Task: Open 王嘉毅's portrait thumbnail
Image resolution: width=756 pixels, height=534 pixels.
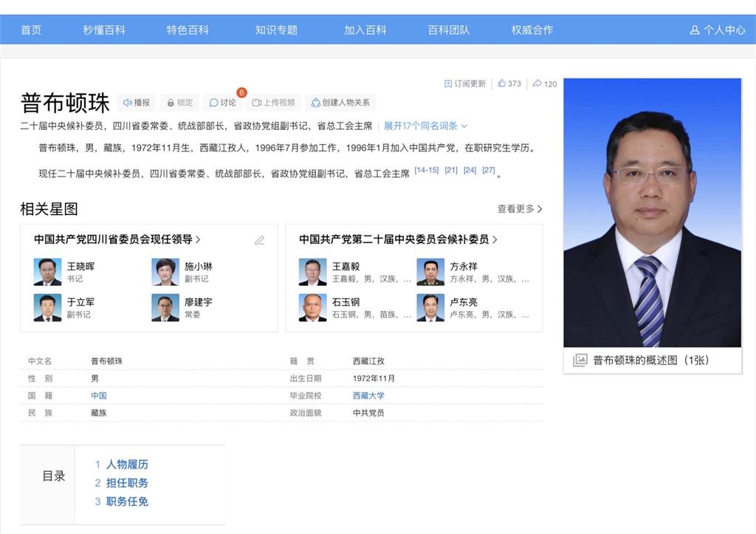Action: [312, 272]
